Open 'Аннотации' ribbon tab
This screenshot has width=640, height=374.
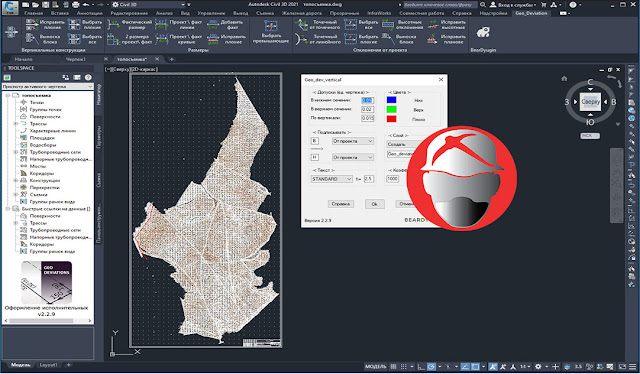[x=90, y=13]
